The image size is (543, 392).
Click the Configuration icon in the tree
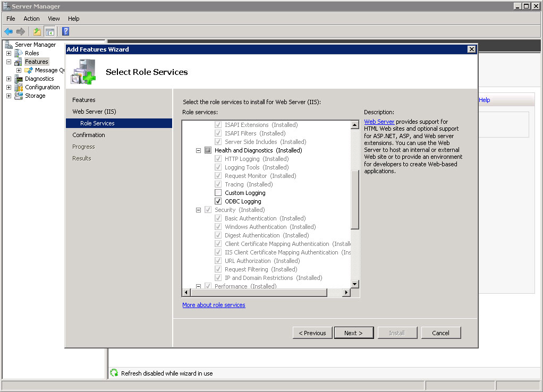(19, 87)
